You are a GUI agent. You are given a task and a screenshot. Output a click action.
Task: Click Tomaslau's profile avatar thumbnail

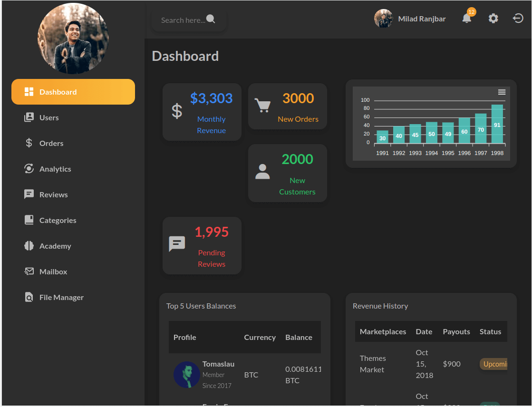186,375
